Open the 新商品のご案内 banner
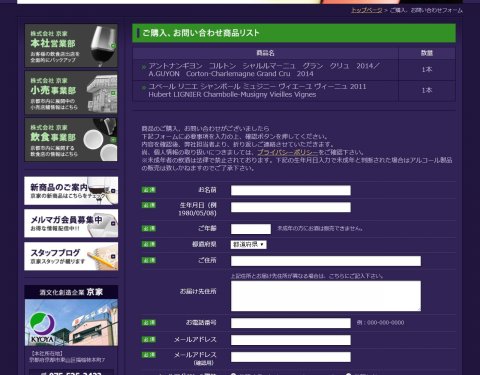The width and height of the screenshot is (480, 375). 71,191
